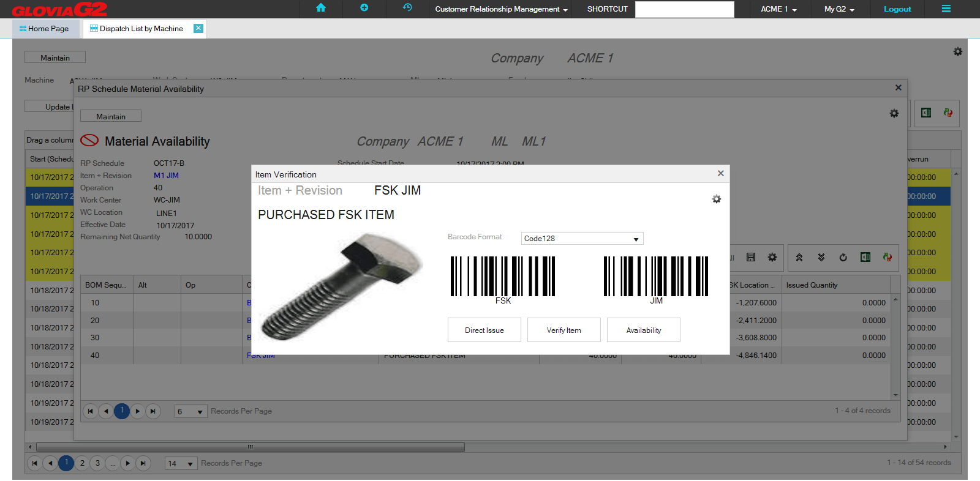
Task: Close the Item Verification dialog
Action: point(721,174)
